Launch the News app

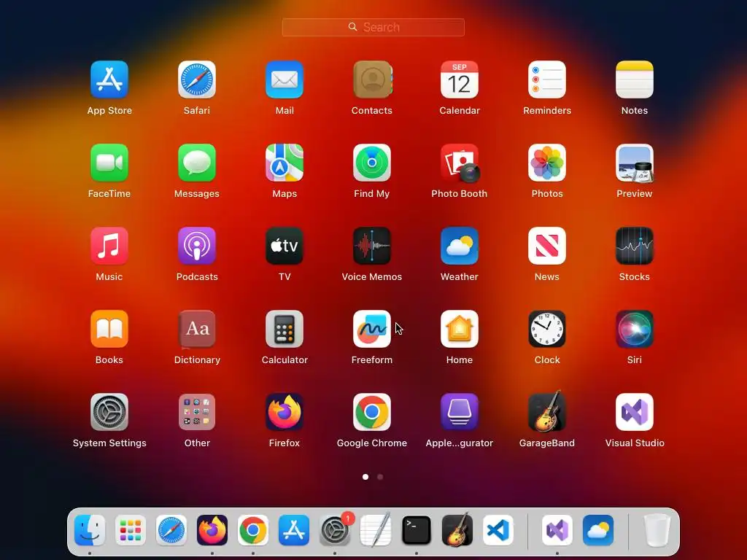tap(547, 246)
